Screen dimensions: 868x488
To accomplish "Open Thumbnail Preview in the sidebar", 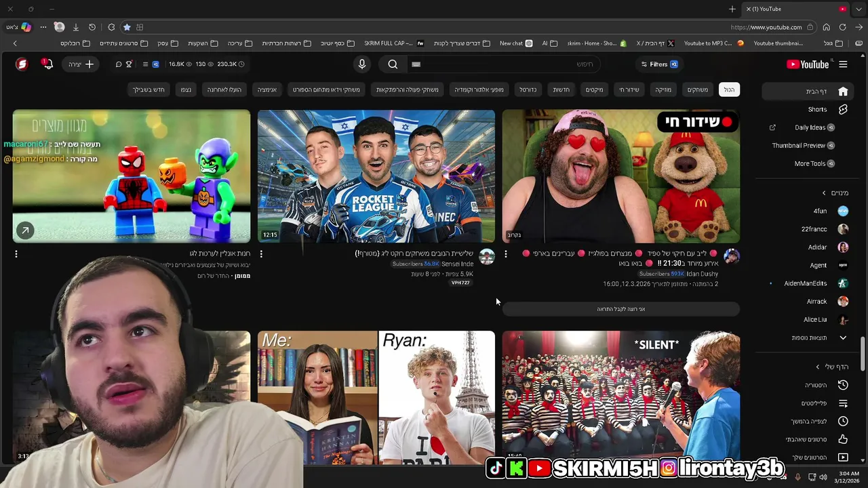I will point(807,145).
